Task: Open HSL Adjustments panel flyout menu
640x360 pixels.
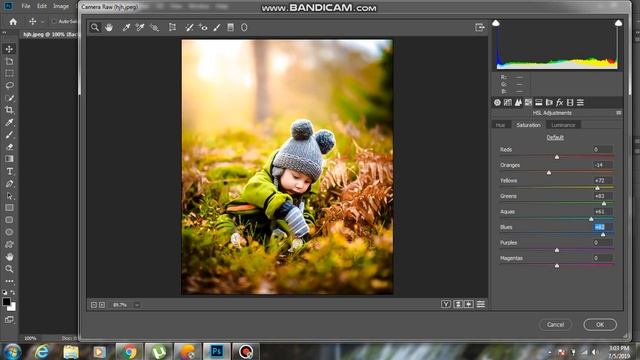Action: [x=619, y=113]
